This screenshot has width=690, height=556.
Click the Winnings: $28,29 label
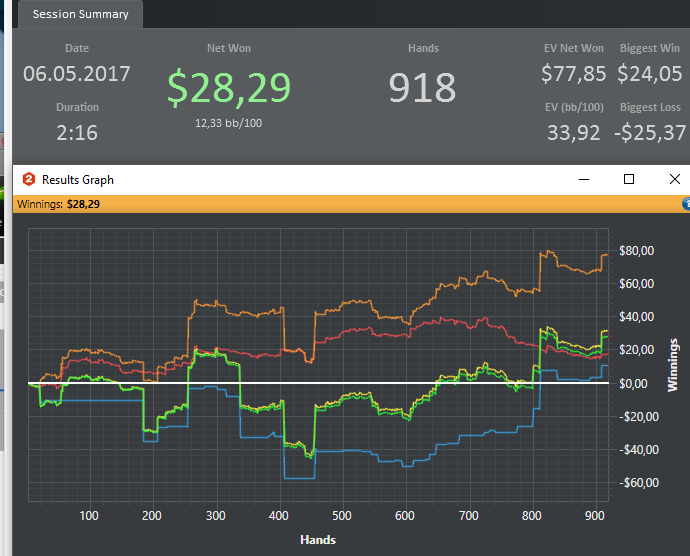pos(58,204)
